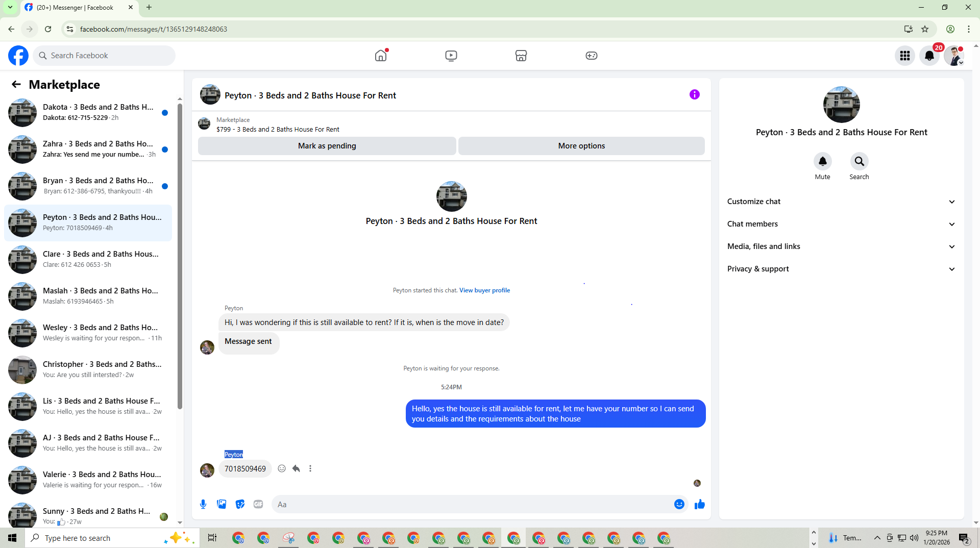Open the Chrome three-dot menu
This screenshot has height=548, width=980.
[x=969, y=29]
